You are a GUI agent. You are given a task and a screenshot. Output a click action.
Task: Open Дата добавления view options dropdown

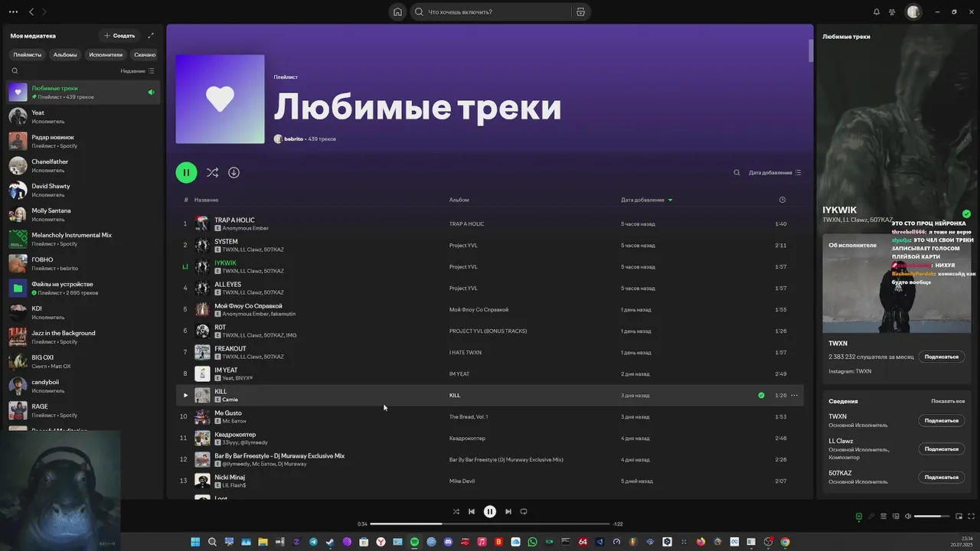click(775, 172)
